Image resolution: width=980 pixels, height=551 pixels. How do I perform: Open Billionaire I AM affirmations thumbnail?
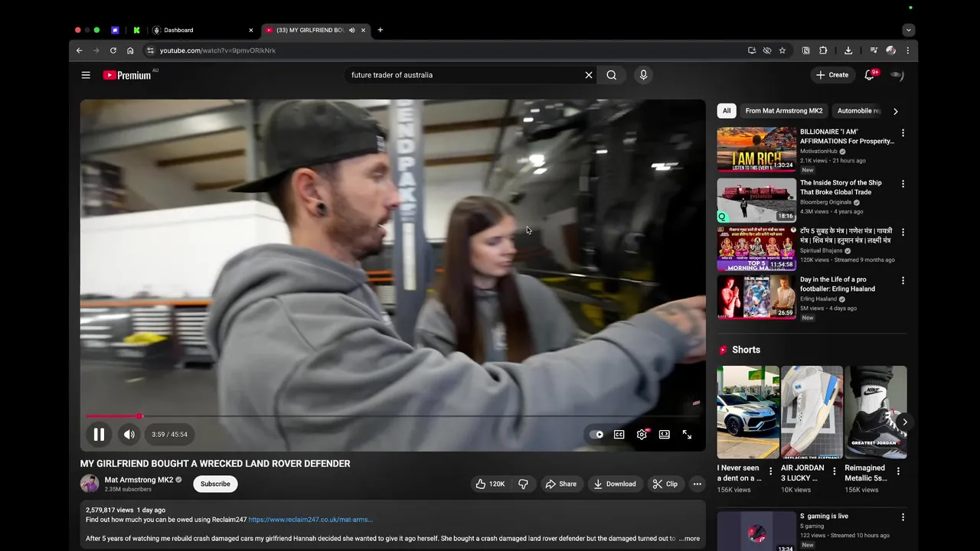pyautogui.click(x=756, y=149)
